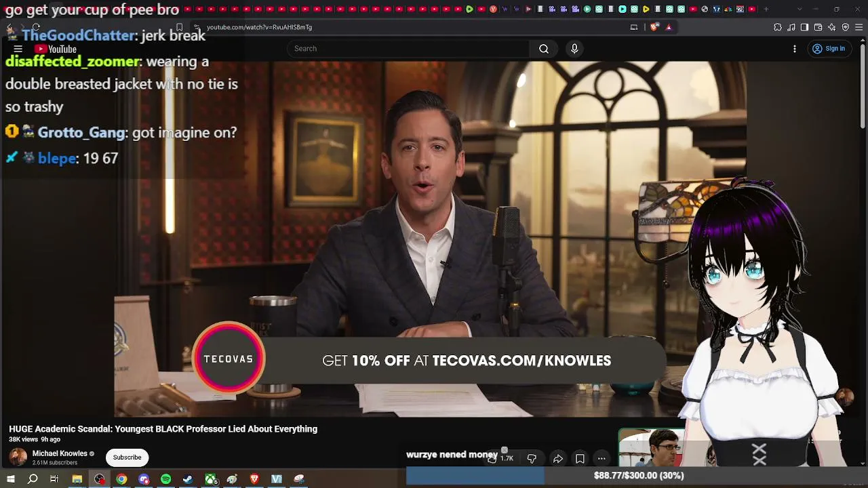Viewport: 868px width, 488px height.
Task: Open the browser main hamburger menu
Action: (859, 27)
